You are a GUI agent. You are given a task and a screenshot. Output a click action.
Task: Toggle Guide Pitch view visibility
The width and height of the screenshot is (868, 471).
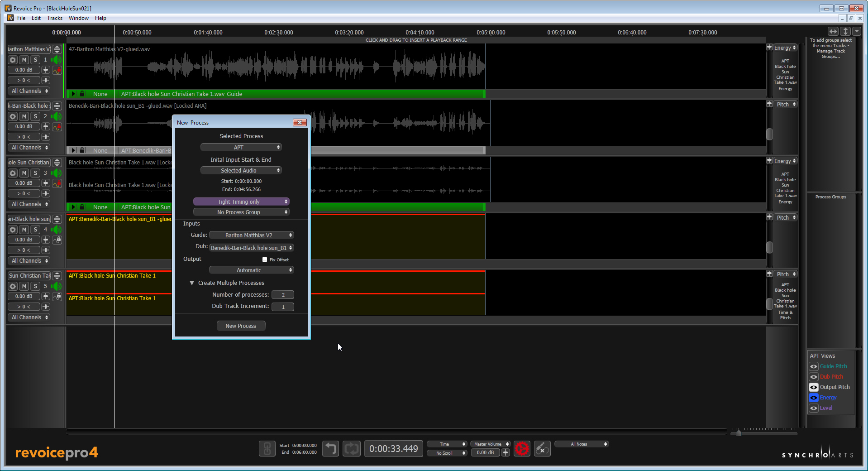pos(814,366)
